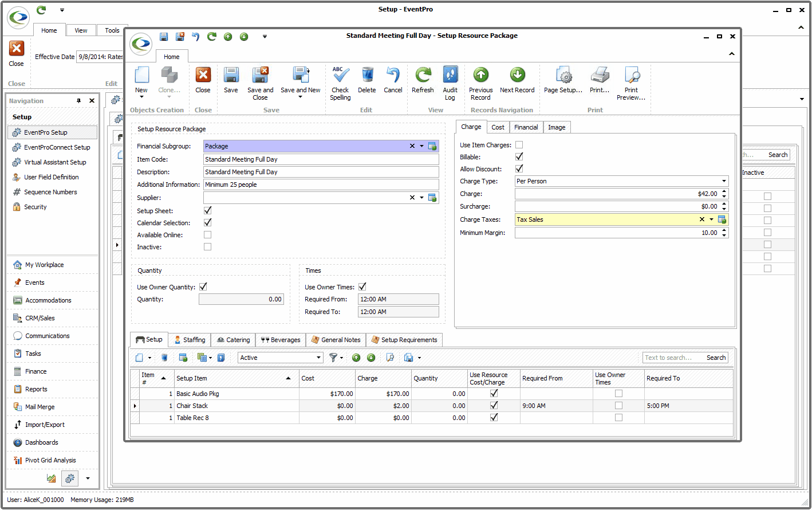Click the Print icon in the ribbon
The image size is (812, 510).
click(x=600, y=75)
